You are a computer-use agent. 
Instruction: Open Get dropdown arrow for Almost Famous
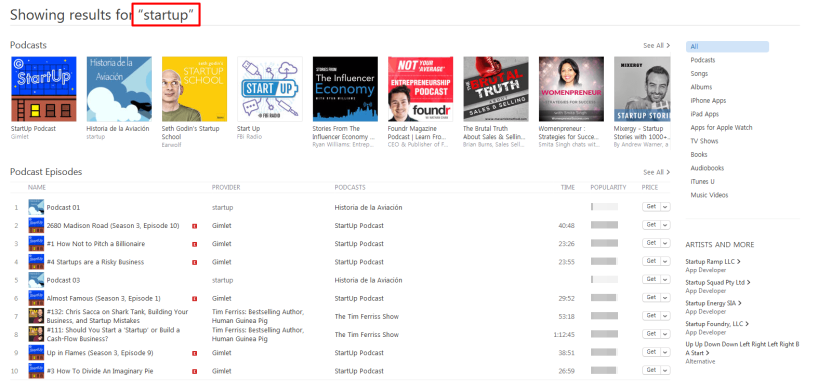[x=665, y=297]
